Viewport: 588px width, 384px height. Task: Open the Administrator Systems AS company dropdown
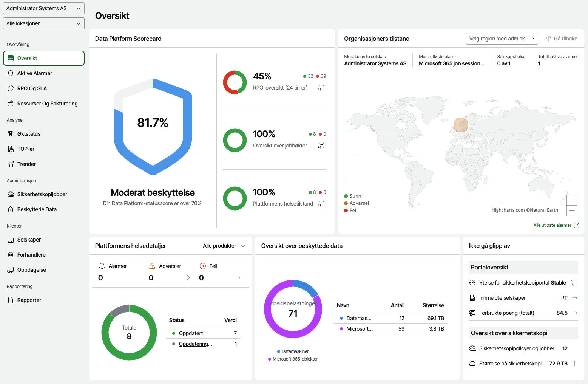44,8
